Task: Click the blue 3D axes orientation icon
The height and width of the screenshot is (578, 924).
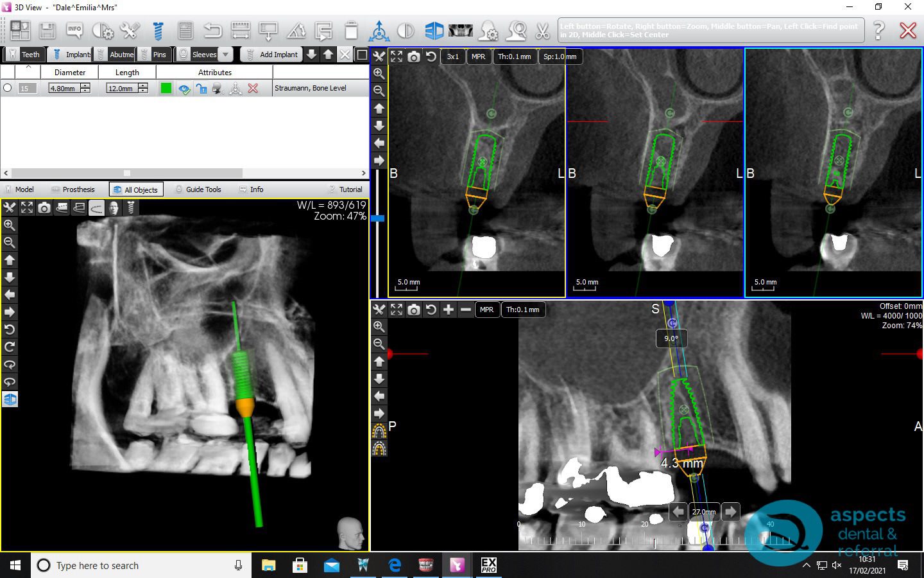Action: 379,30
